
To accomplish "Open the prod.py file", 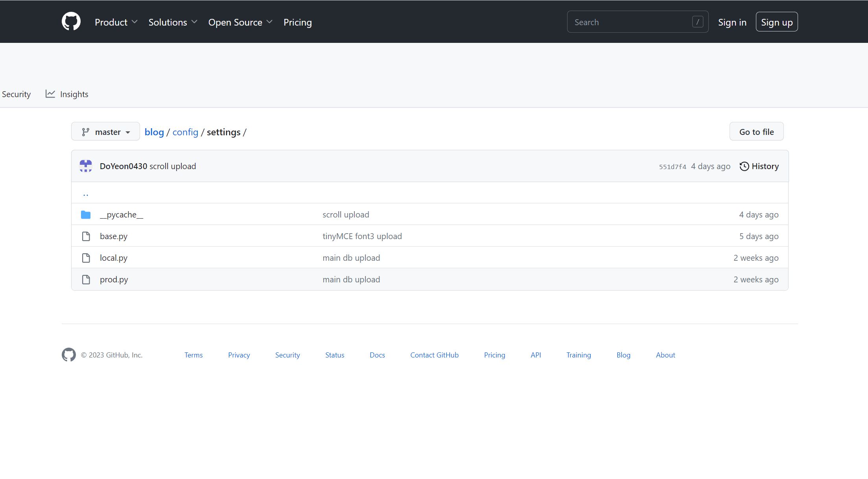I will pyautogui.click(x=114, y=279).
